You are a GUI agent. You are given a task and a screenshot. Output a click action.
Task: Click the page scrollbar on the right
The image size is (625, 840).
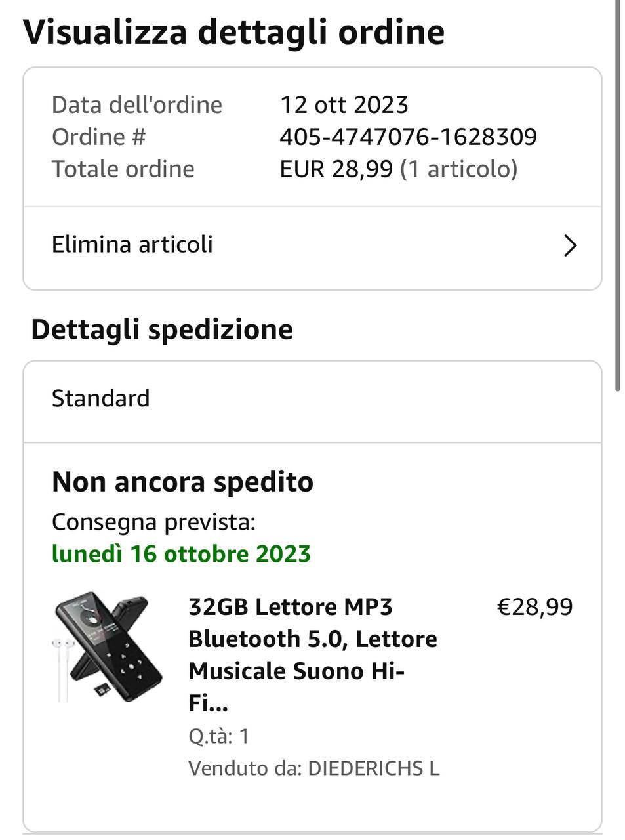(x=618, y=197)
